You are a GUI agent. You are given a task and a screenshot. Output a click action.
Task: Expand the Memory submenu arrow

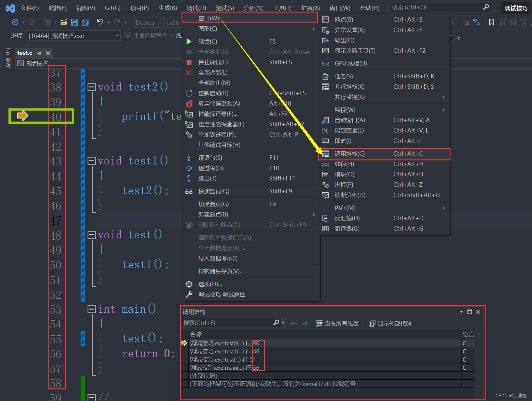443,208
